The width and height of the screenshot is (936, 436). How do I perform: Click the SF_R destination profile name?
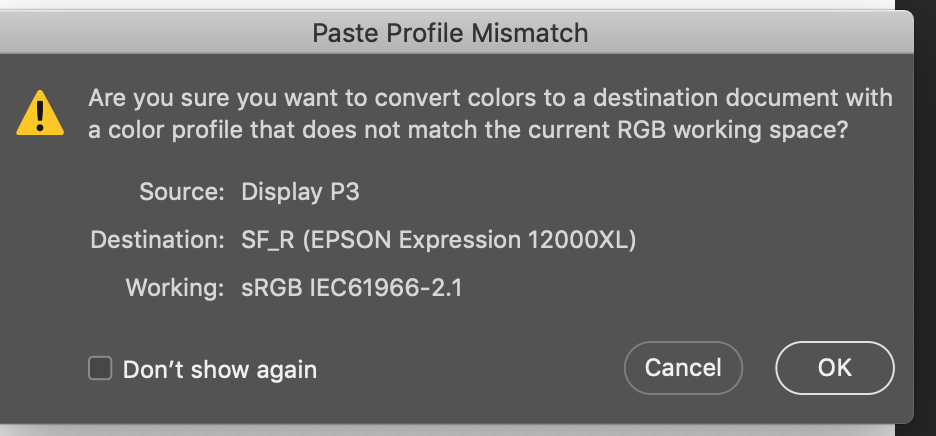click(269, 240)
